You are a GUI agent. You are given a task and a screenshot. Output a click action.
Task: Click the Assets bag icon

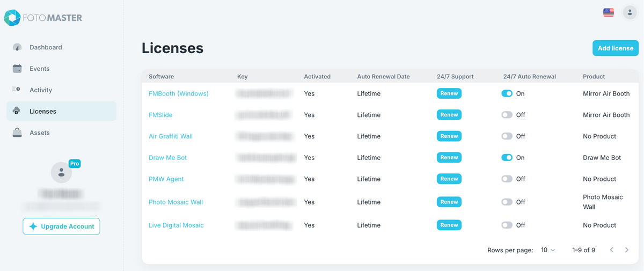pyautogui.click(x=17, y=133)
